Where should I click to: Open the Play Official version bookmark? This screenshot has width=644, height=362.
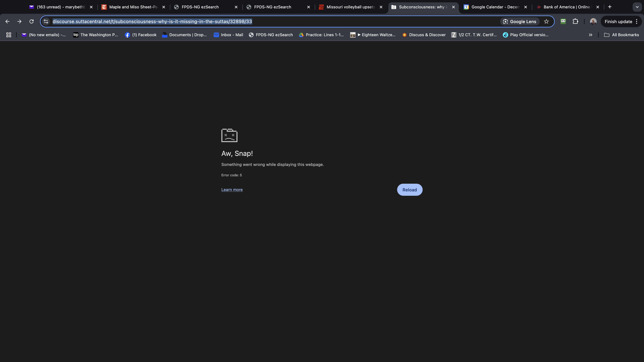pos(526,35)
